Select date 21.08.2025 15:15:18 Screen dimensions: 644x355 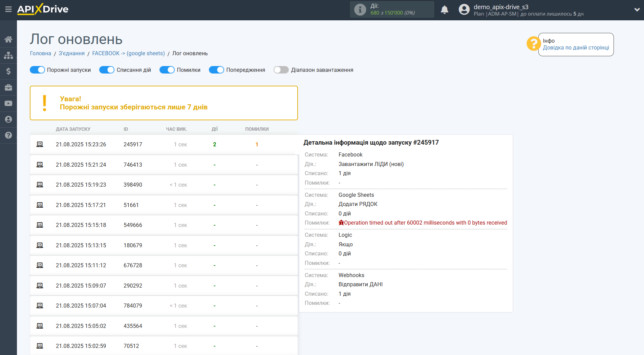(81, 225)
